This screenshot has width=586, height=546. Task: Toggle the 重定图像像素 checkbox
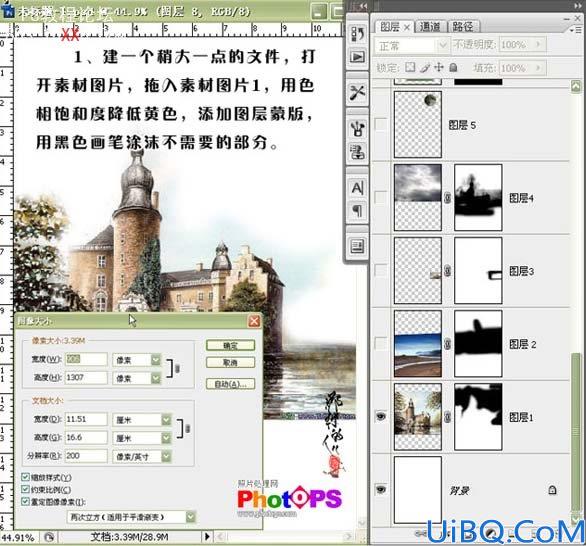(25, 502)
